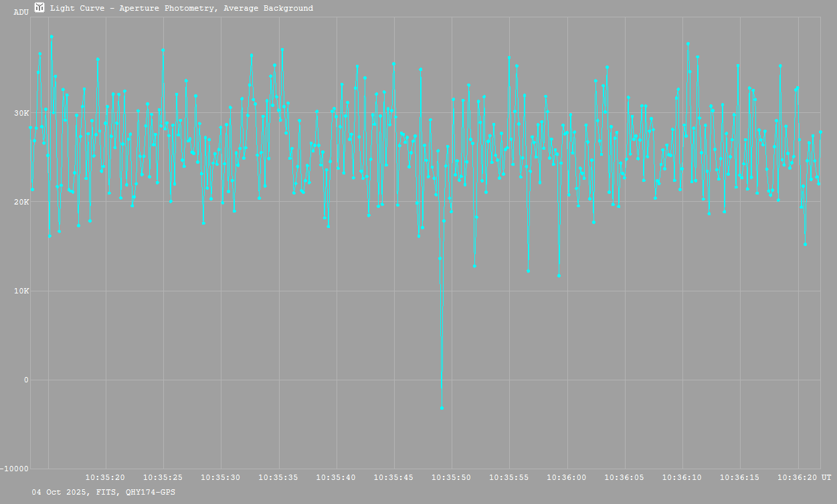The height and width of the screenshot is (504, 837).
Task: Click the 0 y-axis label
Action: pos(27,380)
